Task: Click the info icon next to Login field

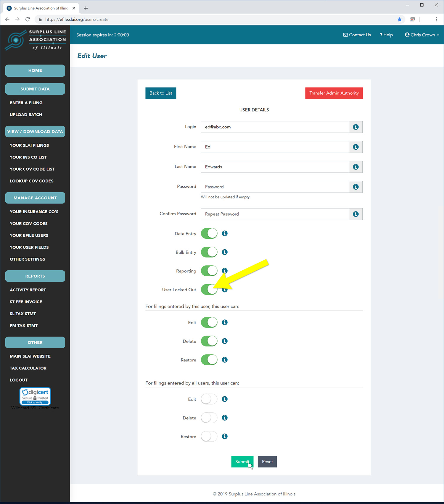Action: (355, 127)
